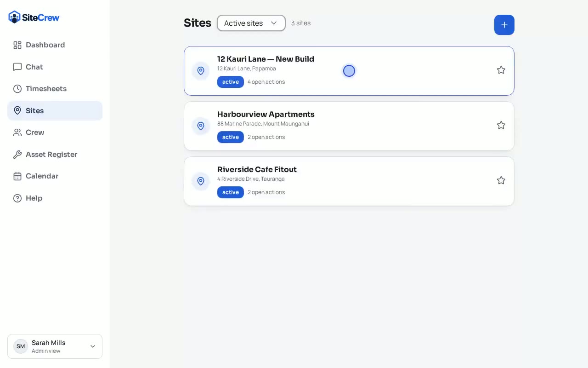Go to Dashboard in the sidebar
The width and height of the screenshot is (588, 368).
[55, 45]
